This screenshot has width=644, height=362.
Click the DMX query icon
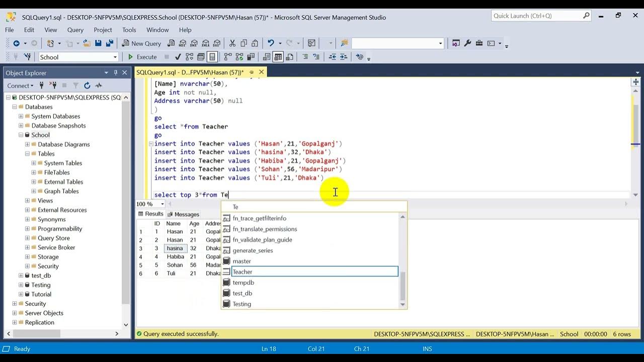tap(194, 43)
